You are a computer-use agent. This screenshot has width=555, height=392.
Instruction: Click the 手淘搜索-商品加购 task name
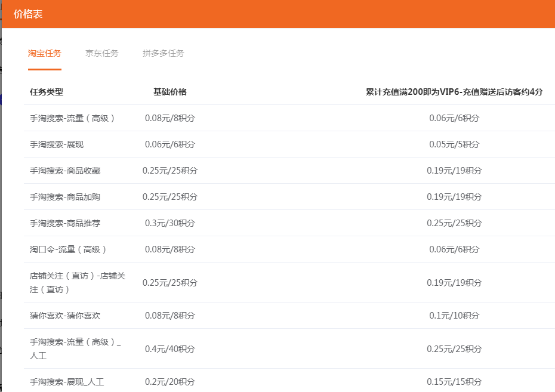pyautogui.click(x=65, y=197)
